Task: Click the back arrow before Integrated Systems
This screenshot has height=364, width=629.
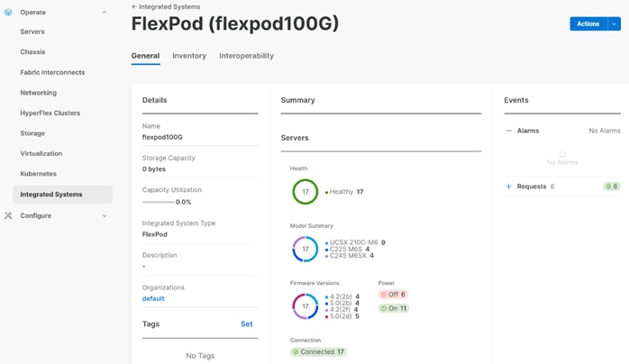Action: tap(134, 7)
